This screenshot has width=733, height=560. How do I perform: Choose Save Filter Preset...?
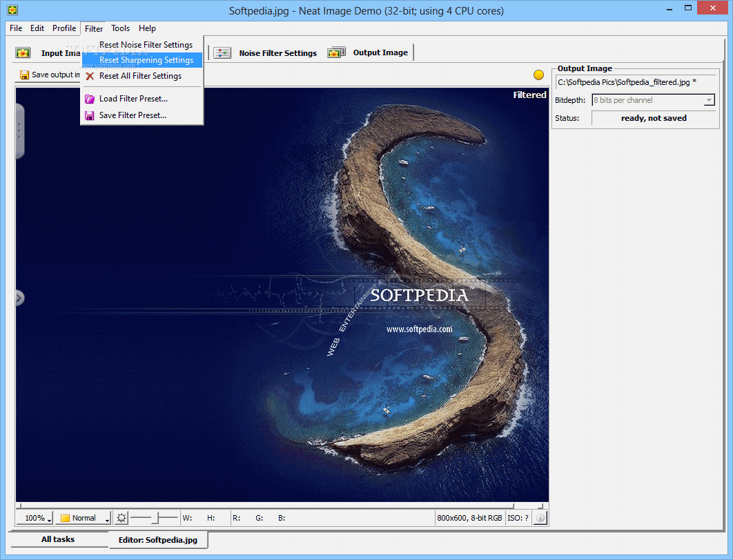click(x=142, y=115)
